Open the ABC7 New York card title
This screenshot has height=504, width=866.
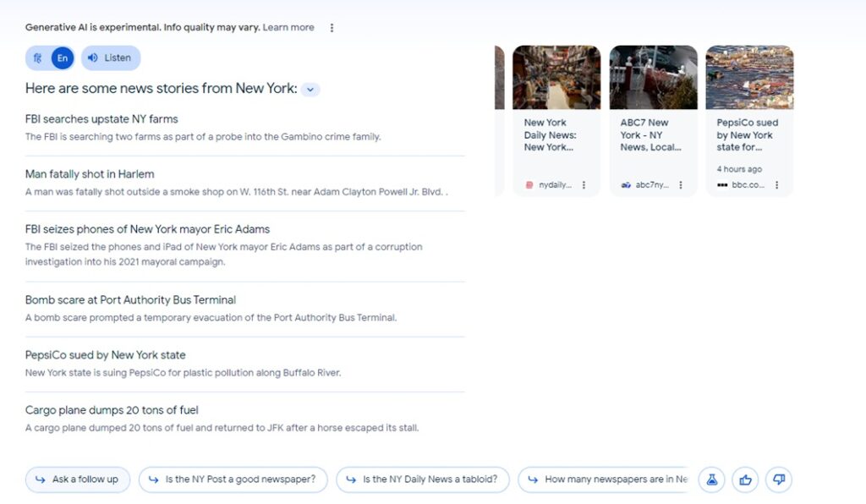point(650,135)
